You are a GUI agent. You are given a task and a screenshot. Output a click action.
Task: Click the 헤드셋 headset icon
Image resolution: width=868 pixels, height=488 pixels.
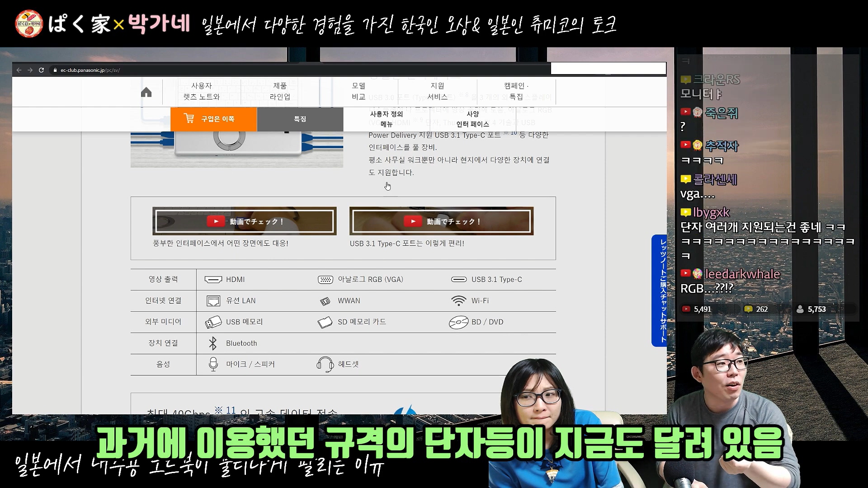click(325, 364)
